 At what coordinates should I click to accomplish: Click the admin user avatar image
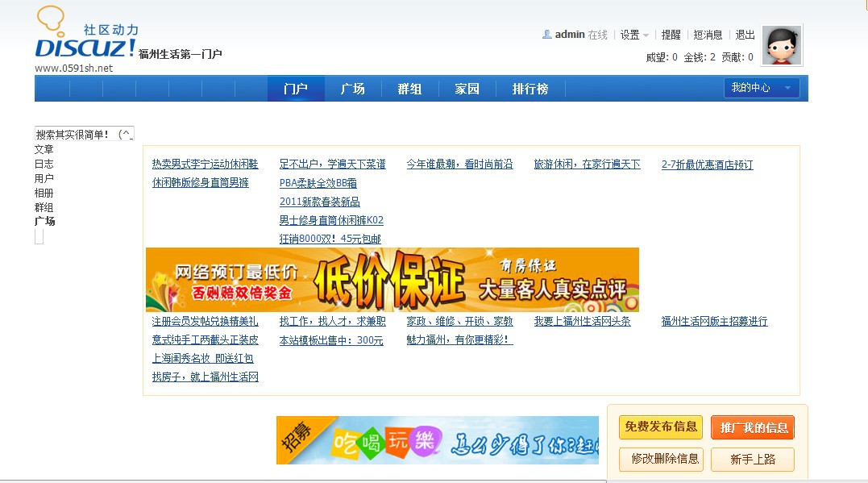[782, 45]
